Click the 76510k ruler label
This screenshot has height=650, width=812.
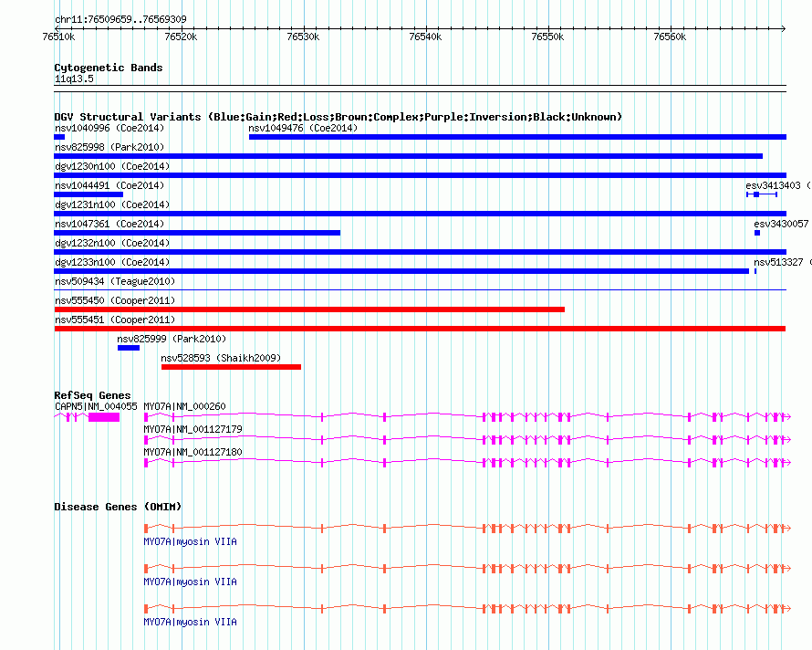[58, 37]
